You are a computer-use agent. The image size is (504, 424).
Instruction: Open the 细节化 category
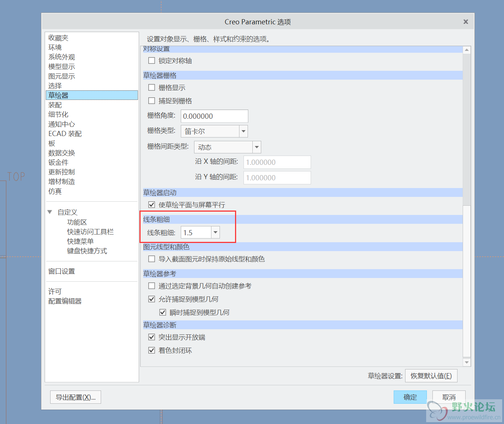coord(58,115)
